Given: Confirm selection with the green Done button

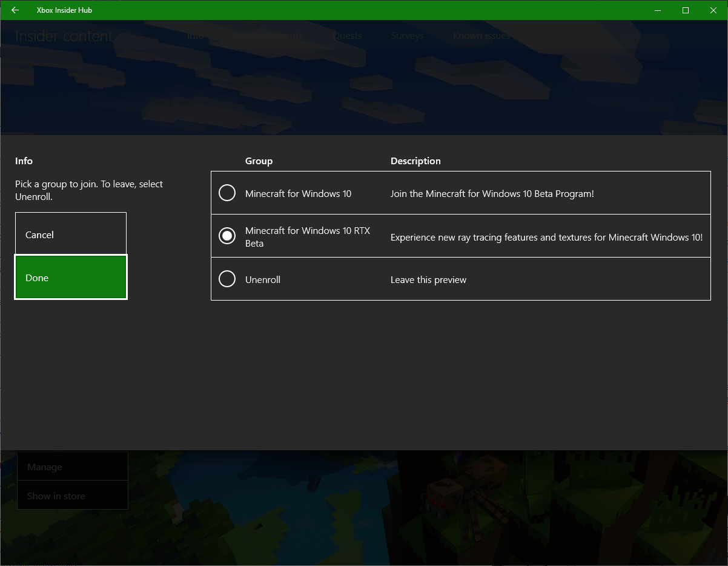Looking at the screenshot, I should click(x=71, y=278).
